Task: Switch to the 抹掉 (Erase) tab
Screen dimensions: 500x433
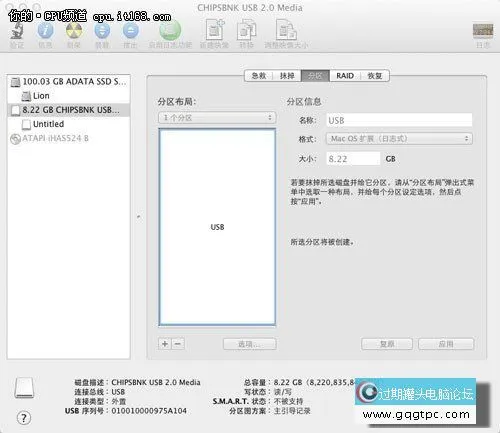Action: 287,76
